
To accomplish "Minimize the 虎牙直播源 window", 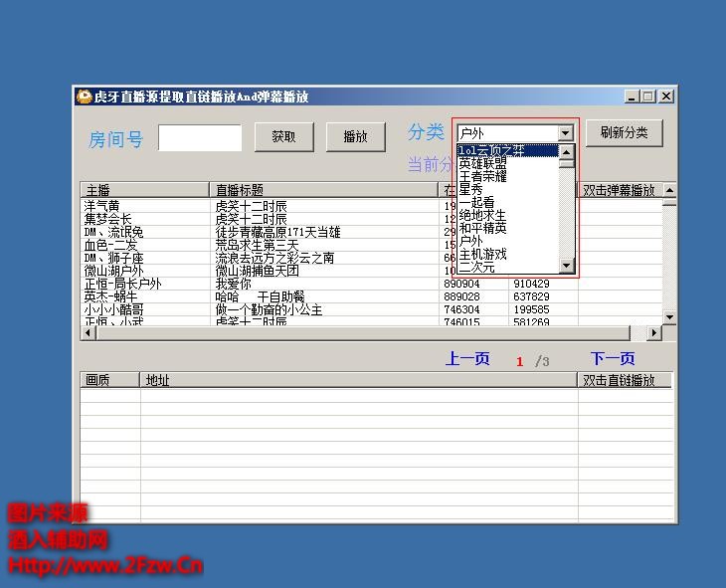I will (632, 97).
